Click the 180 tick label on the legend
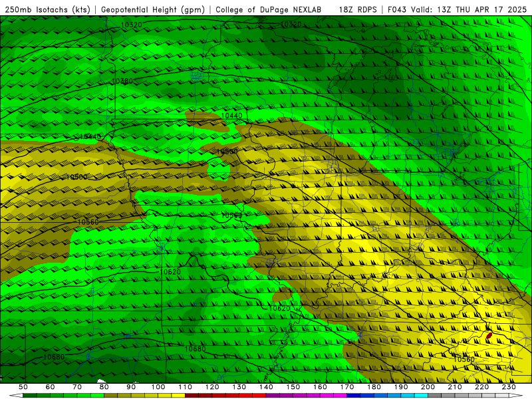The height and width of the screenshot is (399, 532). pos(374,387)
